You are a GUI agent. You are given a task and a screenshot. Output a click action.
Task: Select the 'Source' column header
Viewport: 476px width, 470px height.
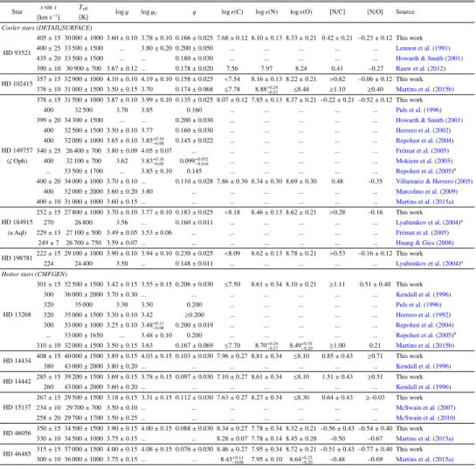405,12
